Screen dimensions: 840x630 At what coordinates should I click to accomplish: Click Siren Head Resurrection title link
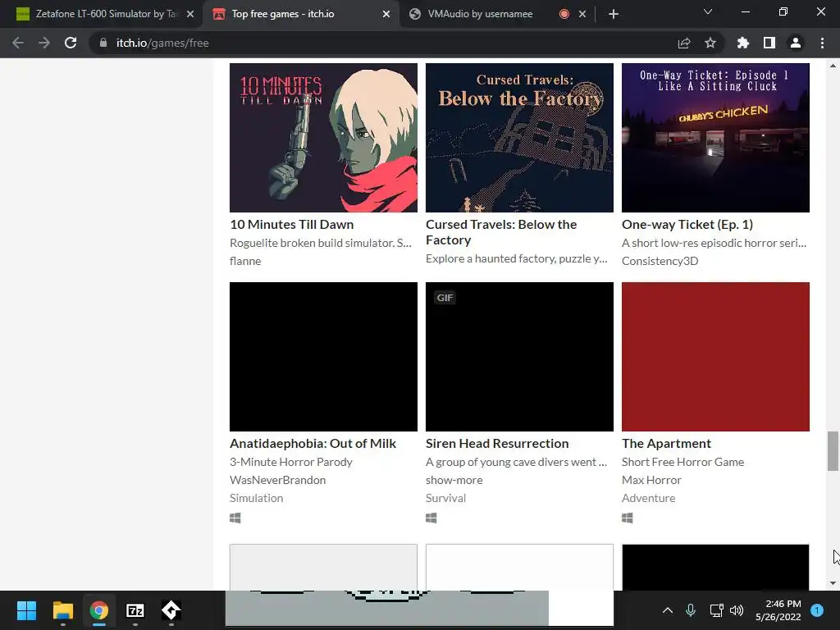point(497,444)
